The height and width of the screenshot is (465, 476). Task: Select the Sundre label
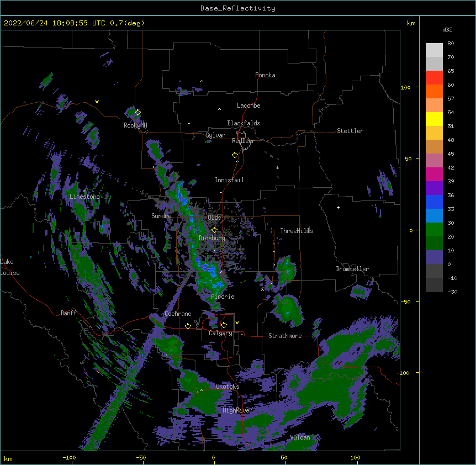(x=161, y=216)
